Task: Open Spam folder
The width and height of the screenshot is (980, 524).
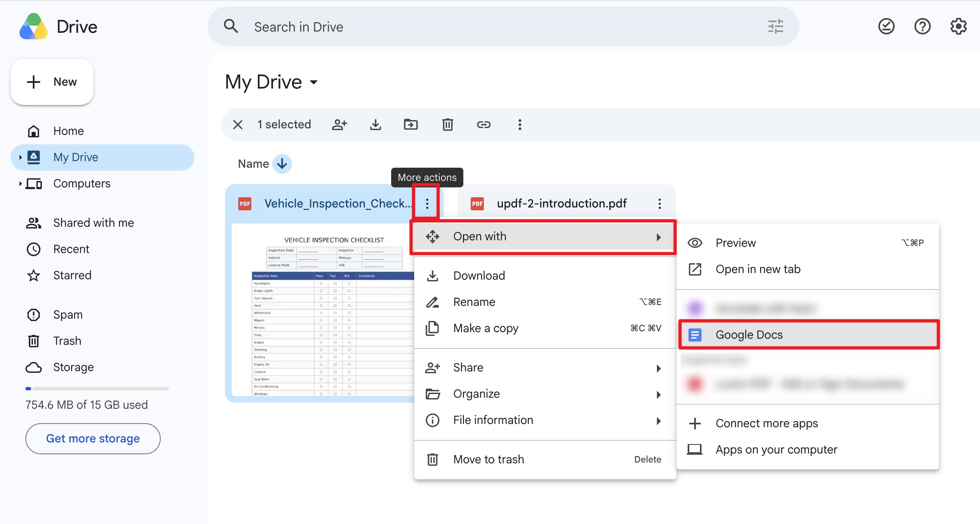Action: (x=103, y=315)
